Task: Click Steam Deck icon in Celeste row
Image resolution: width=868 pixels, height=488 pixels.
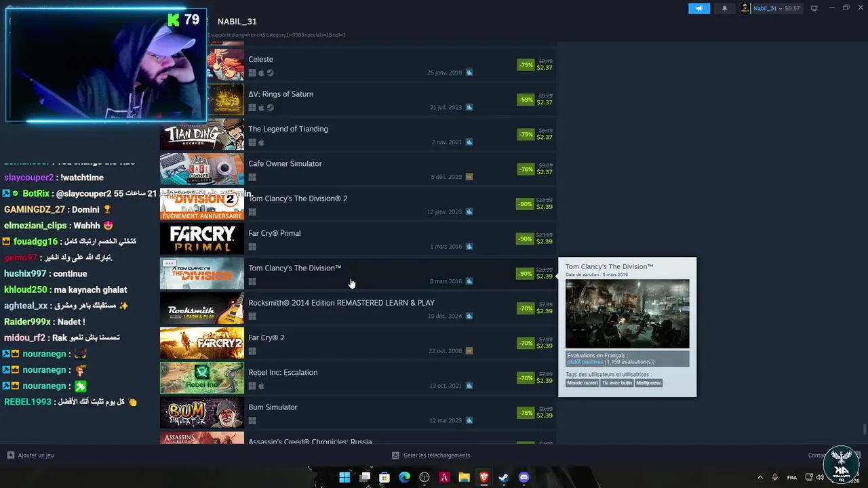Action: [x=270, y=73]
